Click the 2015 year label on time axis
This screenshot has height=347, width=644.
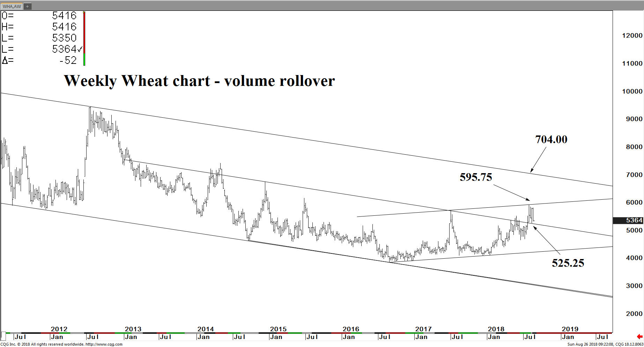pos(278,329)
